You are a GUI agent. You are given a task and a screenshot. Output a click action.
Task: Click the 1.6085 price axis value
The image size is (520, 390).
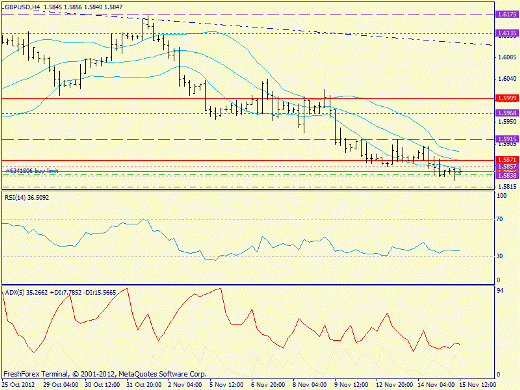[507, 57]
